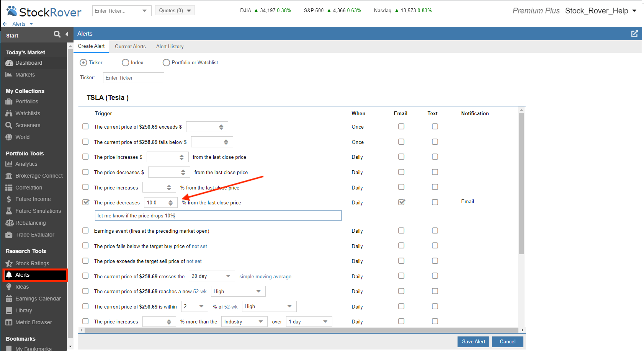Enable the current price falls below trigger
Image resolution: width=644 pixels, height=351 pixels.
85,142
